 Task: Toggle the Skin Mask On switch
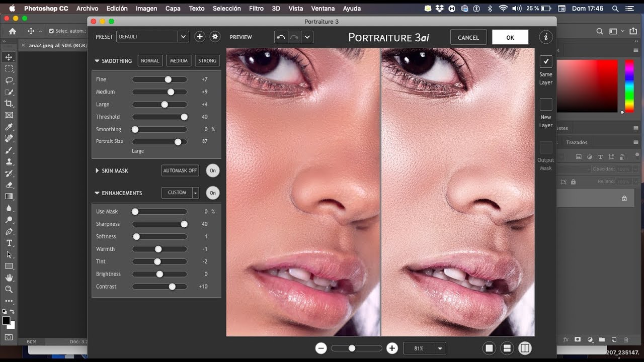[x=213, y=171]
